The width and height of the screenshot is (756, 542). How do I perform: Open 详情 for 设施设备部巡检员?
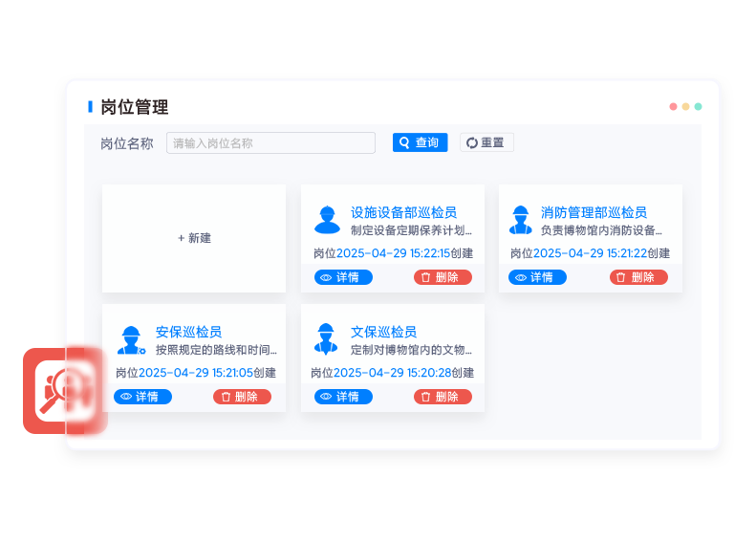(x=343, y=277)
